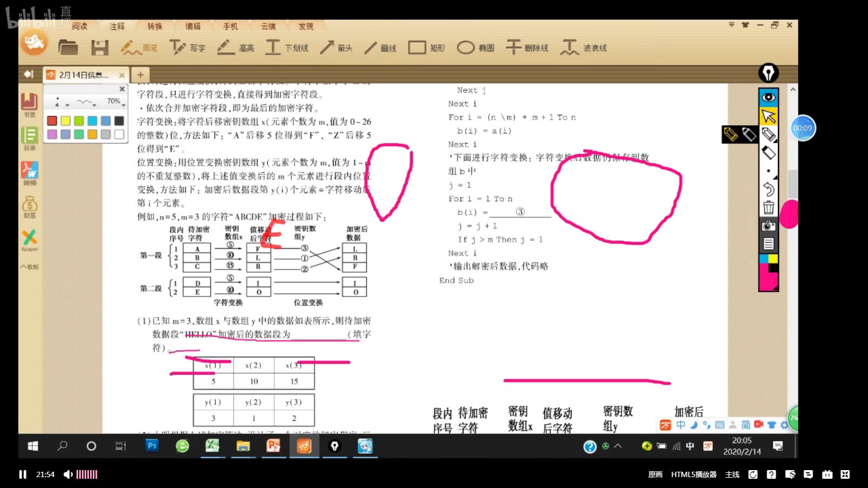Screen dimensions: 868x488
Task: Open PowerPoint from the Windows taskbar
Action: [273, 446]
